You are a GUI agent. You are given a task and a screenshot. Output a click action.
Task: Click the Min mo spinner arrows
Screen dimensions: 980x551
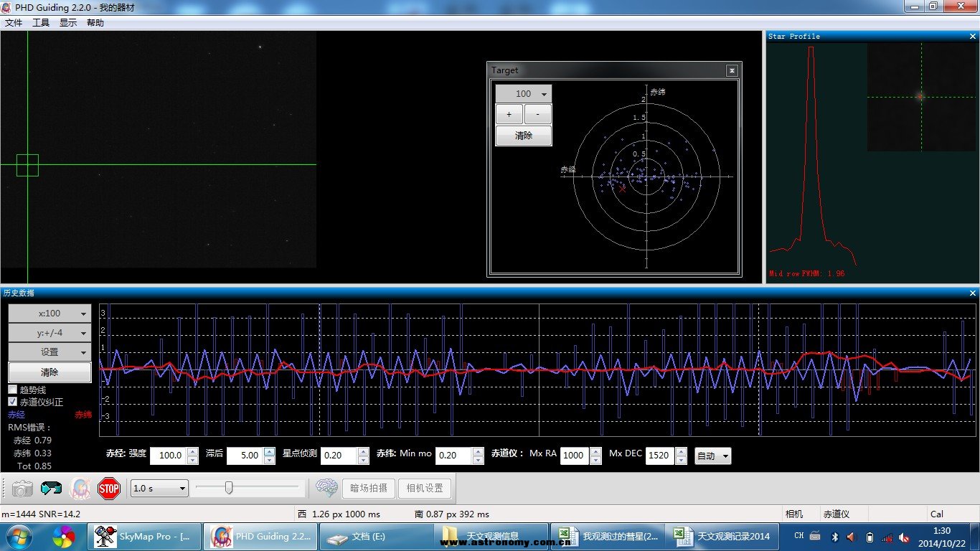[x=479, y=456]
